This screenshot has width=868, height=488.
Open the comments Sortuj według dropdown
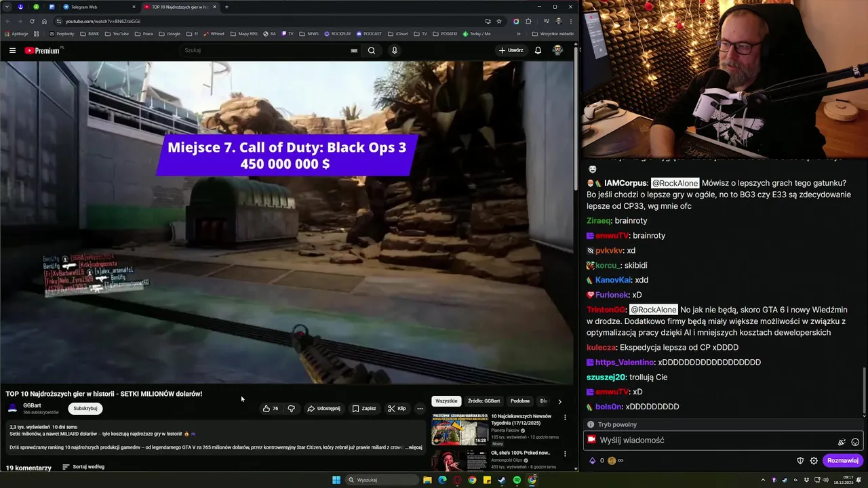(83, 467)
